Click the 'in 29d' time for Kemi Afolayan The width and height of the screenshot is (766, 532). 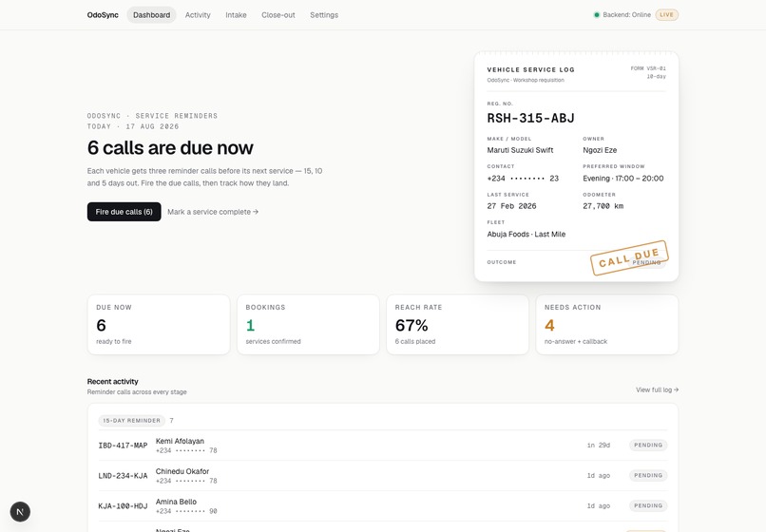[x=599, y=445]
